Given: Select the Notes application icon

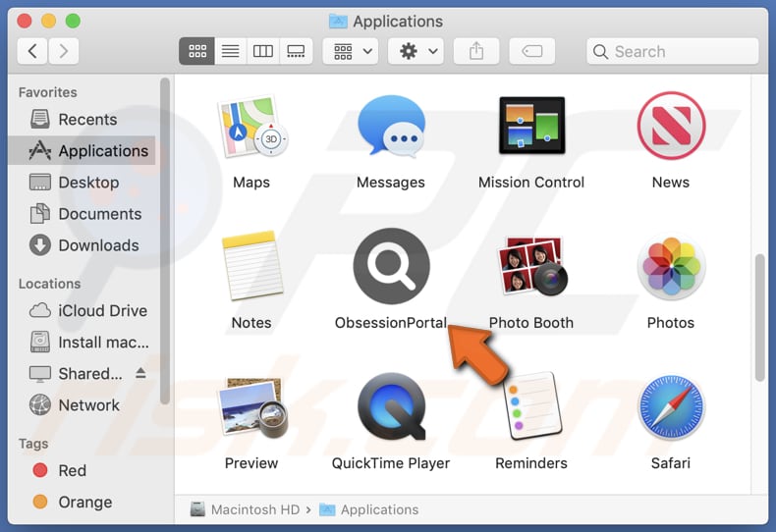Looking at the screenshot, I should [x=251, y=265].
